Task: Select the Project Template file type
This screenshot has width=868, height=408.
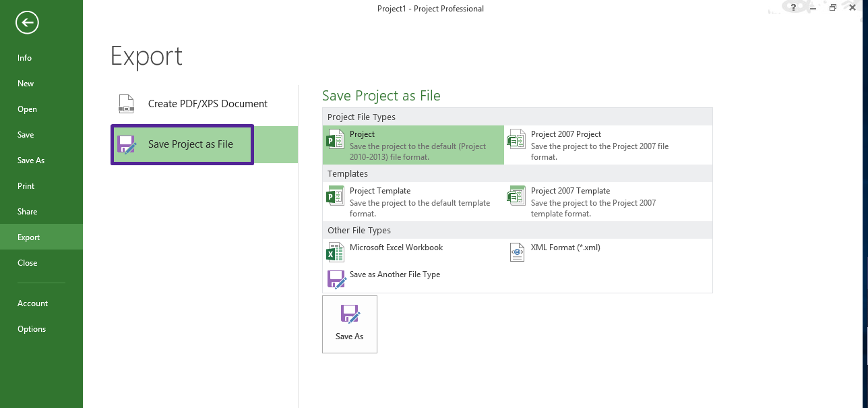Action: [x=412, y=202]
